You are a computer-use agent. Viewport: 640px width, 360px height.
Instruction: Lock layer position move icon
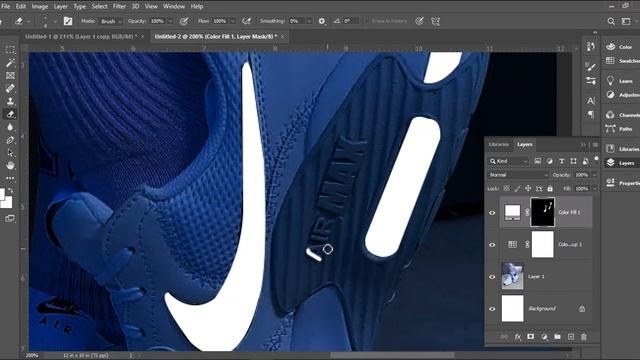tap(528, 189)
